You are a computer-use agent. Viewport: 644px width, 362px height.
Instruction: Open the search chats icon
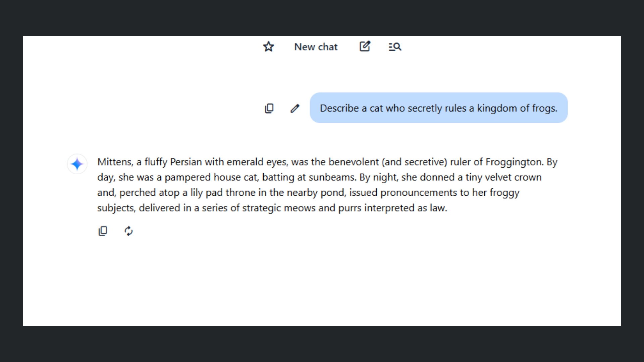click(395, 47)
